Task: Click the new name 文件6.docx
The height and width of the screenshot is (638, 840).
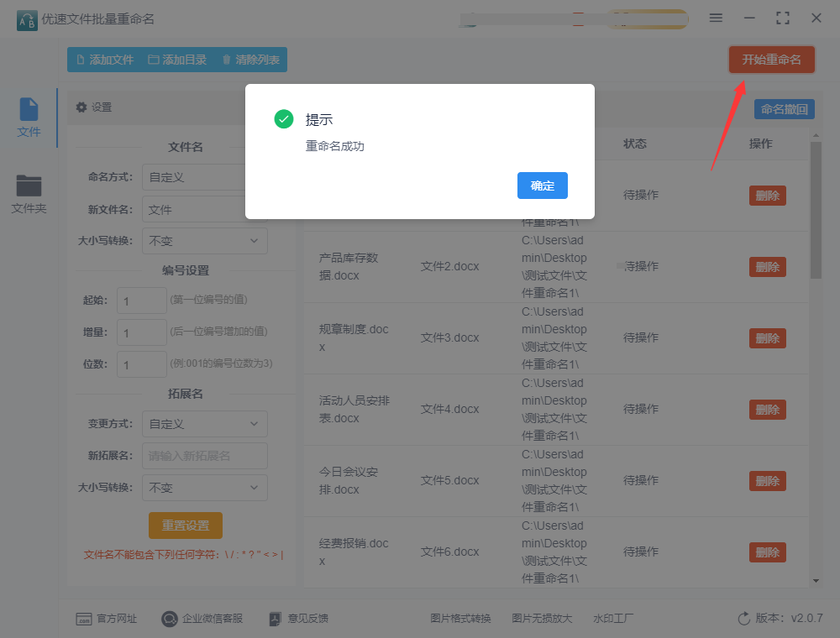Action: (449, 552)
